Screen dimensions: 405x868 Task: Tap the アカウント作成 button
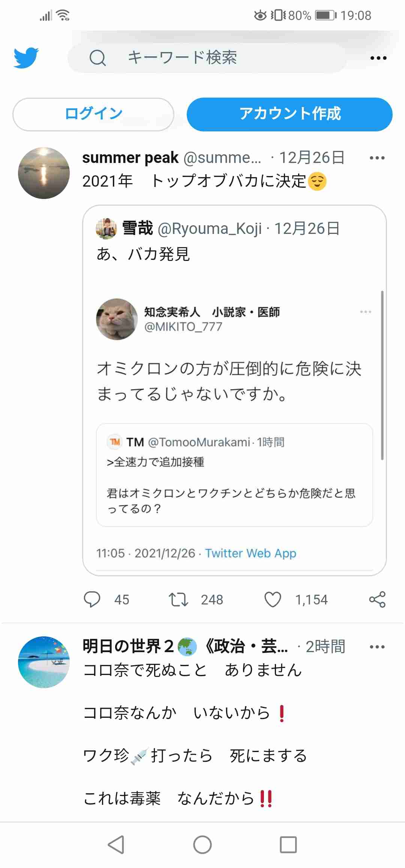289,114
